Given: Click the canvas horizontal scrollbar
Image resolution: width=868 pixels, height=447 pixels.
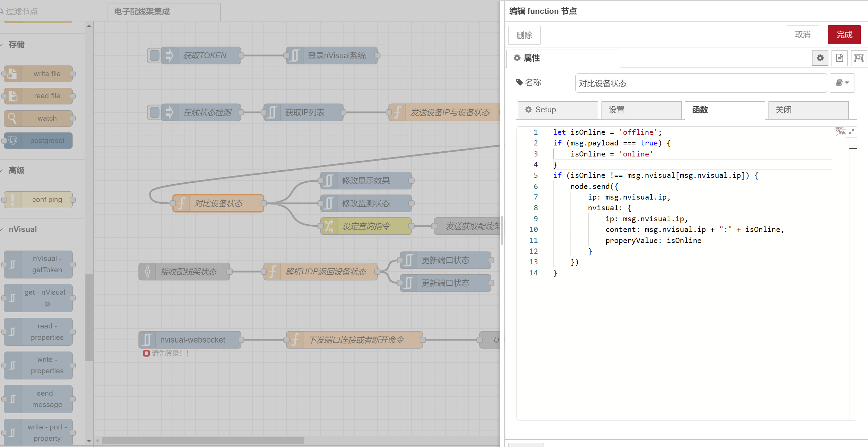Looking at the screenshot, I should (203, 440).
